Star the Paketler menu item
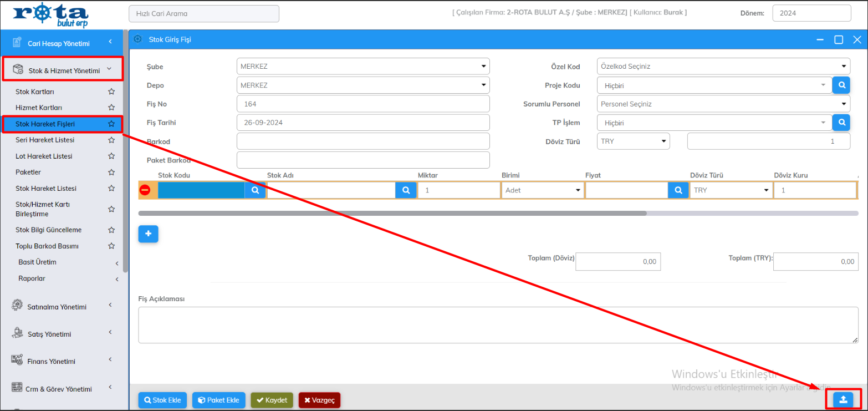Viewport: 868px width, 411px height. tap(111, 172)
